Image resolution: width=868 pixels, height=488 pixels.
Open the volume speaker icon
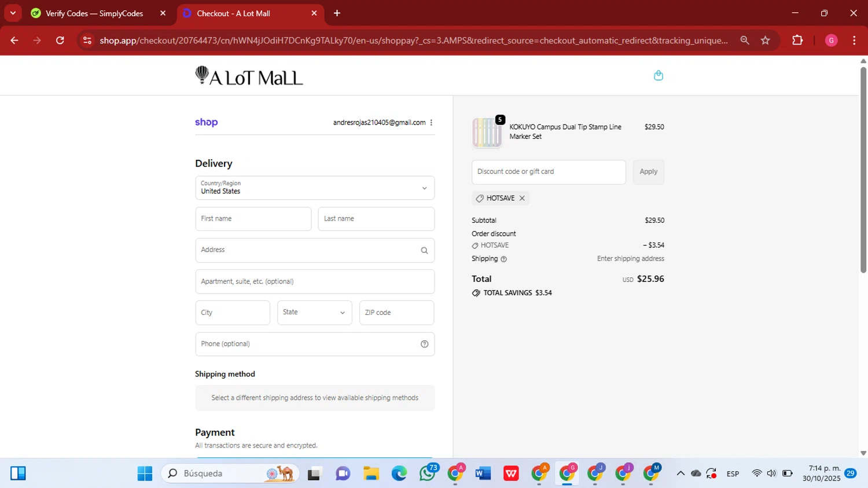(771, 474)
